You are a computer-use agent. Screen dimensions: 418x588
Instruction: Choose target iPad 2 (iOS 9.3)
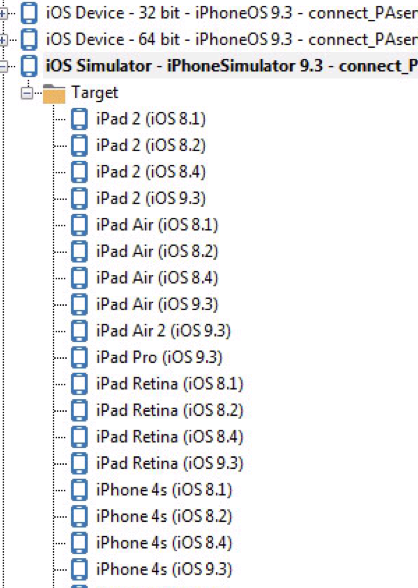151,199
